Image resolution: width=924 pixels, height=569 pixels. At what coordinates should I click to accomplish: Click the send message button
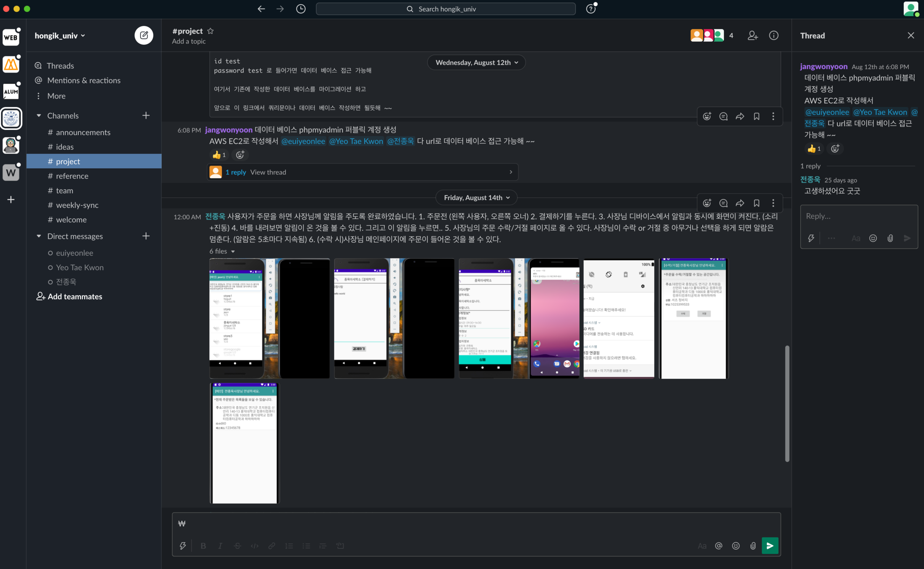tap(770, 546)
